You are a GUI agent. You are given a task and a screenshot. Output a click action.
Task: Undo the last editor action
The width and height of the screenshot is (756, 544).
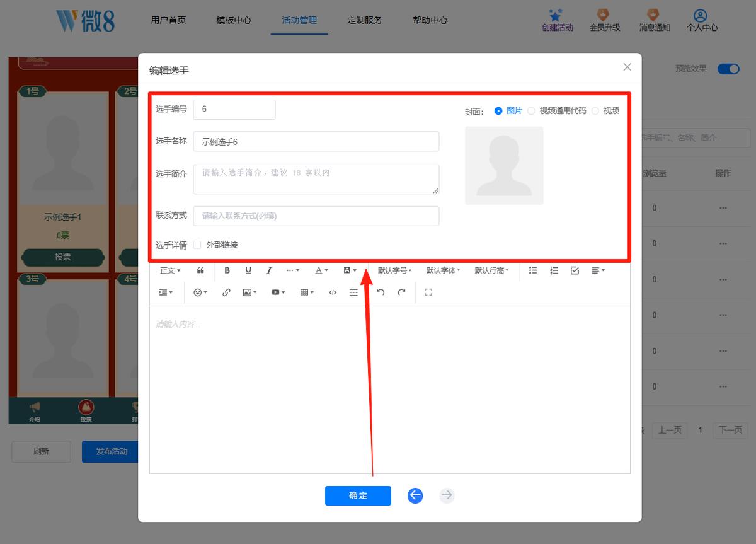(381, 292)
